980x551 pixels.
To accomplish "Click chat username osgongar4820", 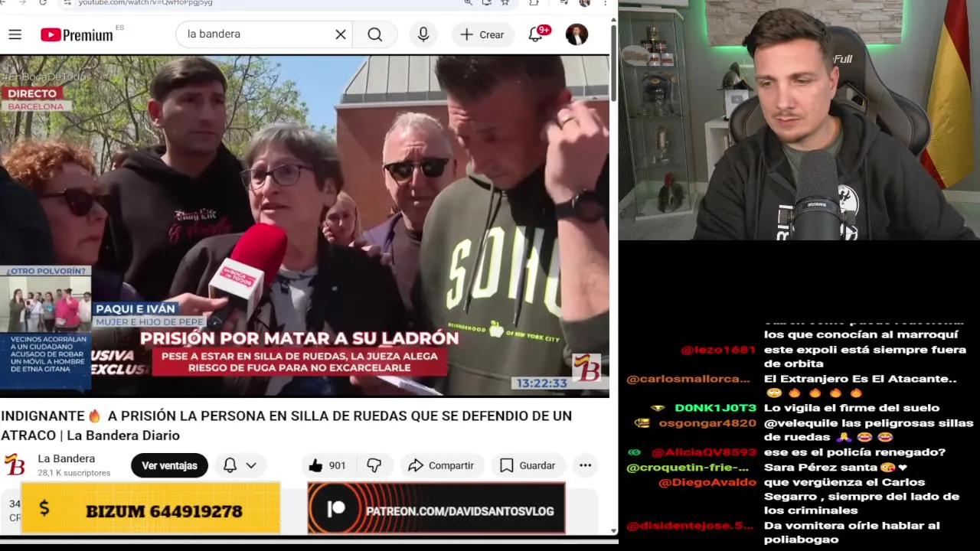I will 707,423.
